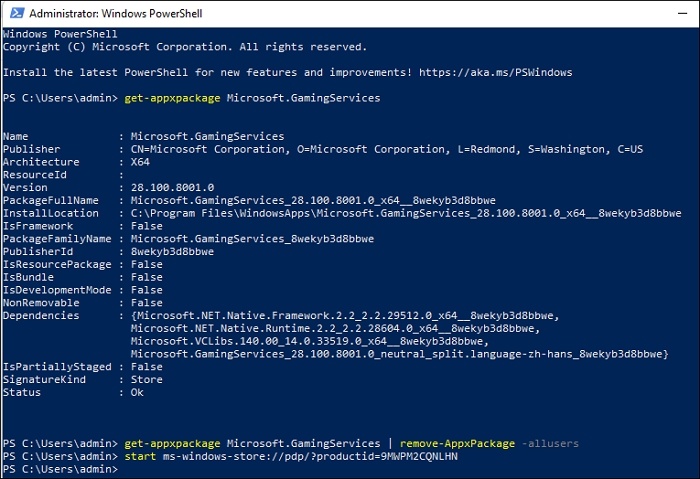Image resolution: width=700 pixels, height=479 pixels.
Task: Click the Publisher value starting with CN=Microsoft Corporation
Action: (x=386, y=149)
